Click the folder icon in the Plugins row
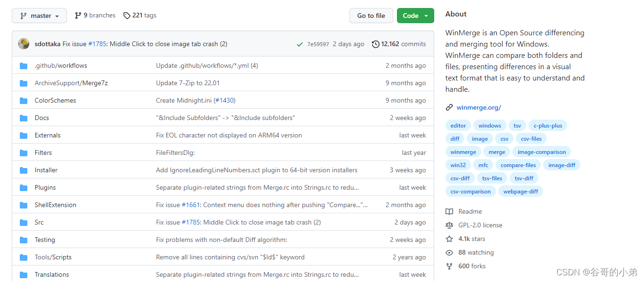644x281 pixels. tap(24, 188)
